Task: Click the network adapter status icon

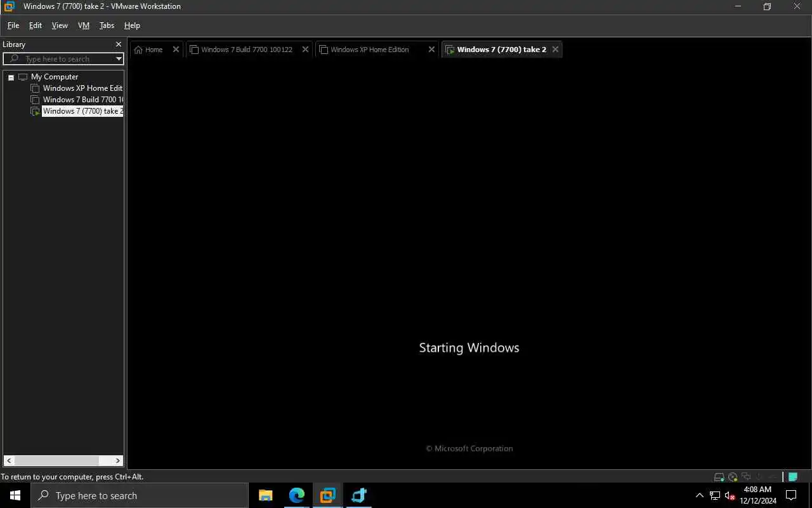Action: point(746,476)
